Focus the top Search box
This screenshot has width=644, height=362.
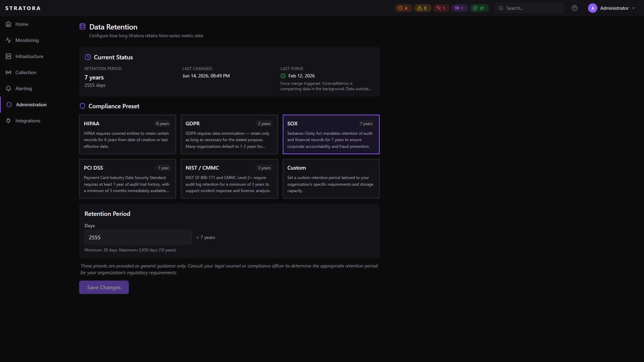tap(529, 8)
